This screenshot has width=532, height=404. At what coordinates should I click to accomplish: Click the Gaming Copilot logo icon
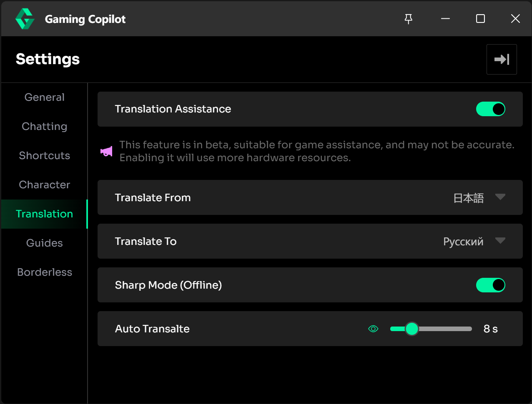(x=25, y=19)
